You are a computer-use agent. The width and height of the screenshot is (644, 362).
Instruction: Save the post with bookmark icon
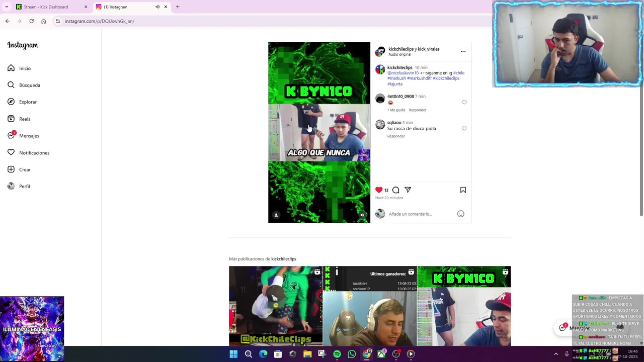click(463, 190)
